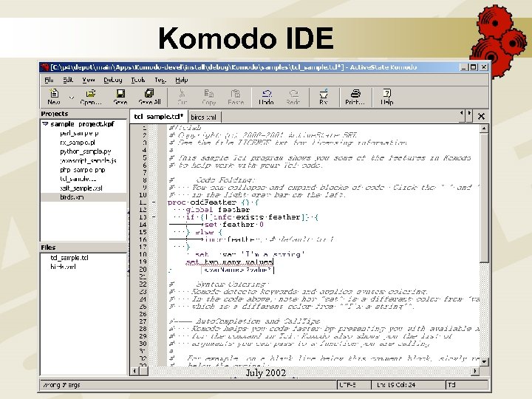
Task: Select javascript_sample.js in Projects
Action: [88, 160]
